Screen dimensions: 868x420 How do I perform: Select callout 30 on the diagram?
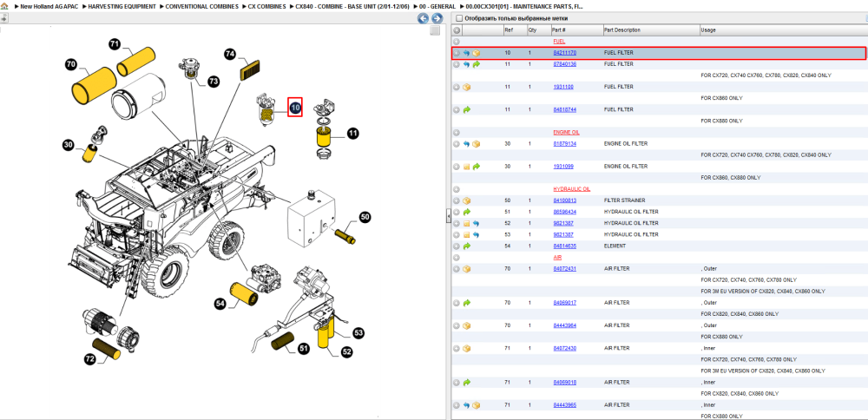(x=69, y=146)
